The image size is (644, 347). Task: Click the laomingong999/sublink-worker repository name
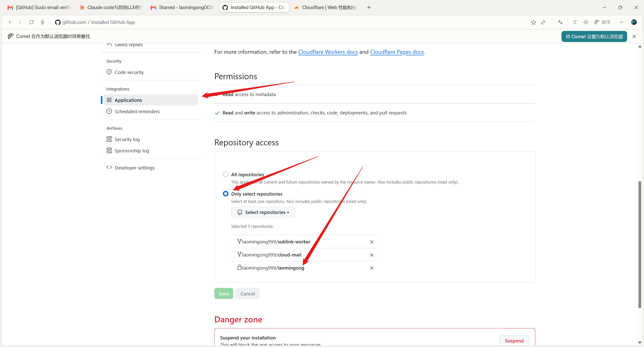tap(276, 242)
